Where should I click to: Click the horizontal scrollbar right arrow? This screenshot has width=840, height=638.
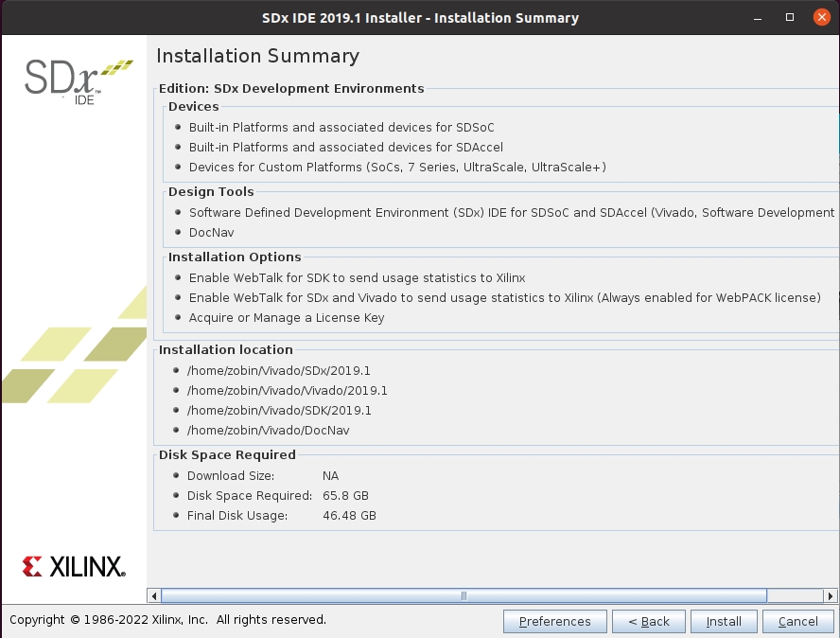click(831, 596)
